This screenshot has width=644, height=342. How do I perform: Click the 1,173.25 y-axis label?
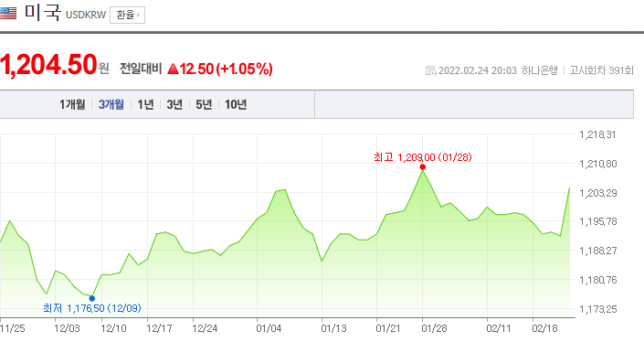[598, 309]
